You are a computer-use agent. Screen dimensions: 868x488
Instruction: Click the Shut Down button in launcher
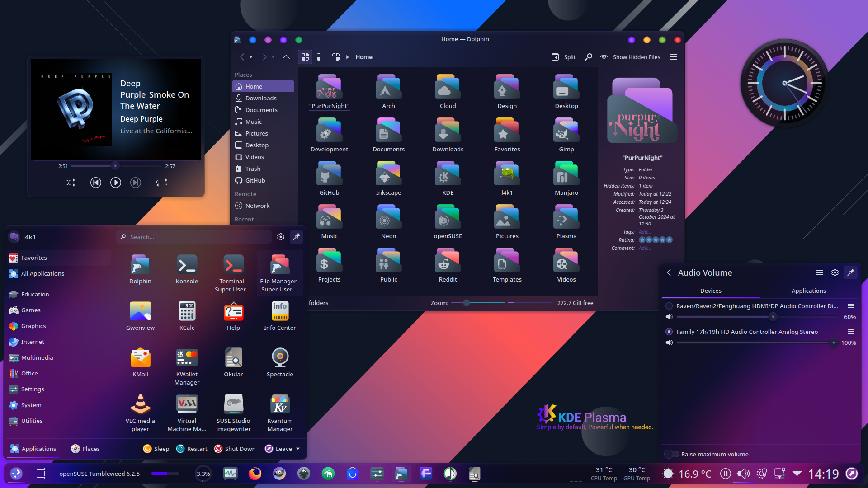[235, 449]
